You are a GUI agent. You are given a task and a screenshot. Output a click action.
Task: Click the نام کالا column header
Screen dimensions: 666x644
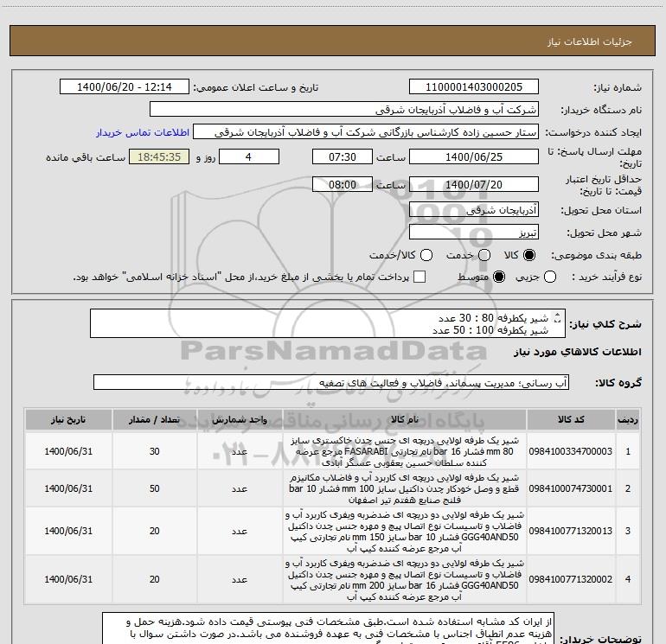coord(405,419)
